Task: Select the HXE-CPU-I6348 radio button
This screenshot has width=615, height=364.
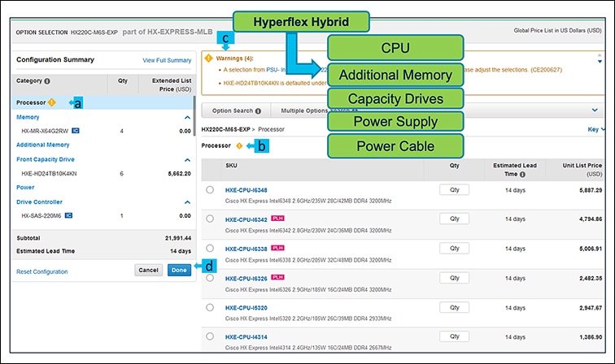Action: [x=210, y=190]
